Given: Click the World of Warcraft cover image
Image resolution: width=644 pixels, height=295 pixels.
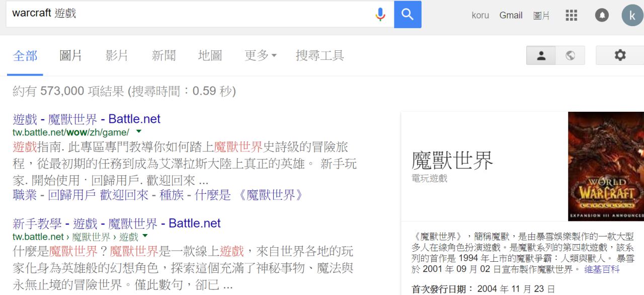Looking at the screenshot, I should pyautogui.click(x=606, y=166).
